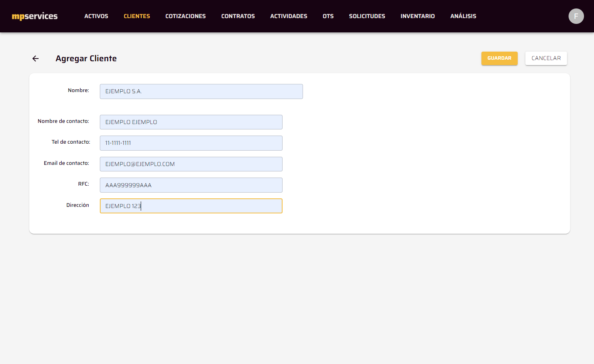This screenshot has height=364, width=594.
Task: Focus the Nombre input field
Action: (x=201, y=91)
